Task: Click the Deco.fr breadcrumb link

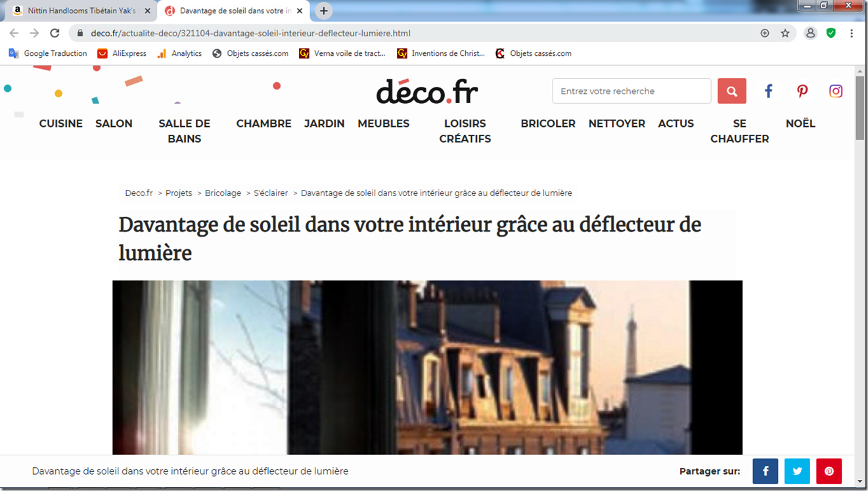Action: tap(139, 193)
